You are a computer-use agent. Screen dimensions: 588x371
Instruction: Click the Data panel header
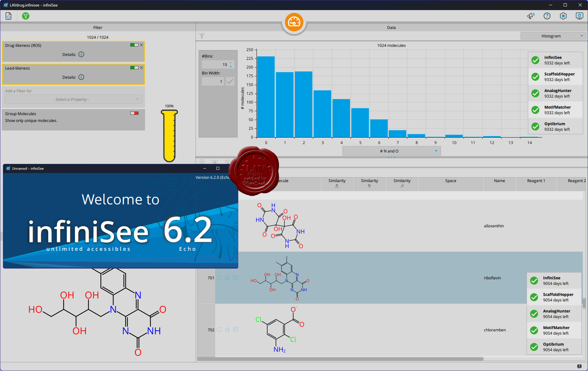click(x=391, y=28)
